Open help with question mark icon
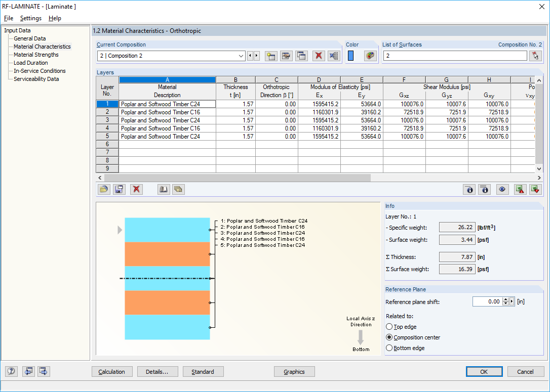Image resolution: width=550 pixels, height=392 pixels. (11, 371)
